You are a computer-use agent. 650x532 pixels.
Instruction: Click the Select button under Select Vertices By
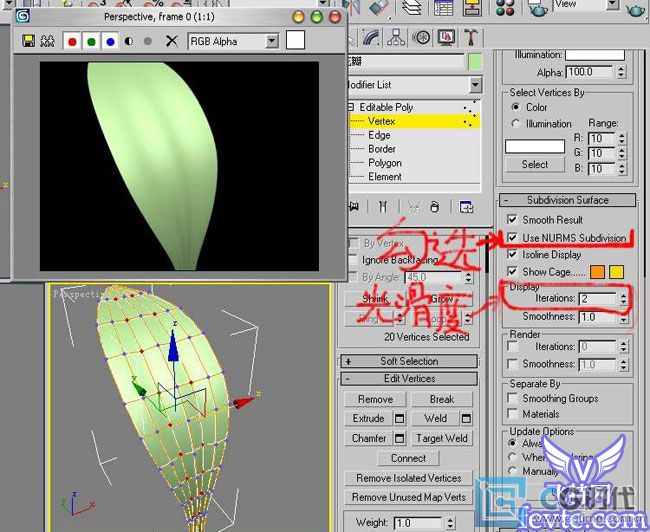pos(535,165)
